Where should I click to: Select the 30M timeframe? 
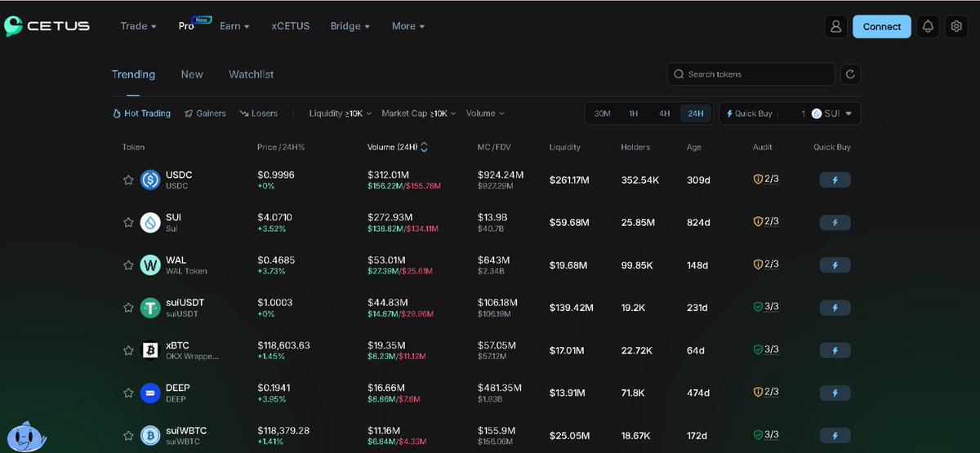[x=603, y=113]
